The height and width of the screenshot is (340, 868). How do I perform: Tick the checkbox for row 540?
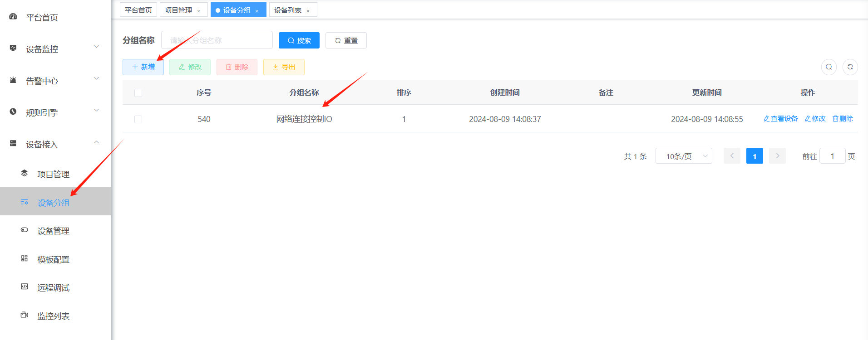point(138,119)
